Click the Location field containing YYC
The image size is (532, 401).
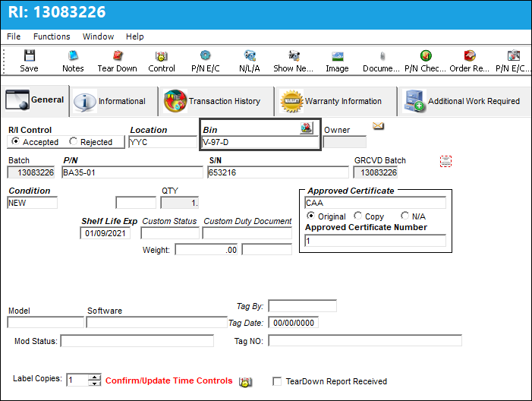(x=163, y=142)
